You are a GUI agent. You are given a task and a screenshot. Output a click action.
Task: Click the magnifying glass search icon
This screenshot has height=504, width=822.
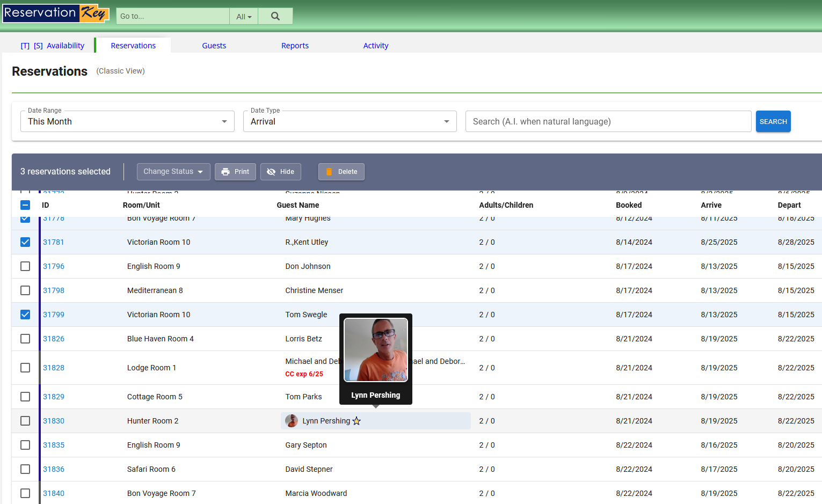pyautogui.click(x=275, y=16)
